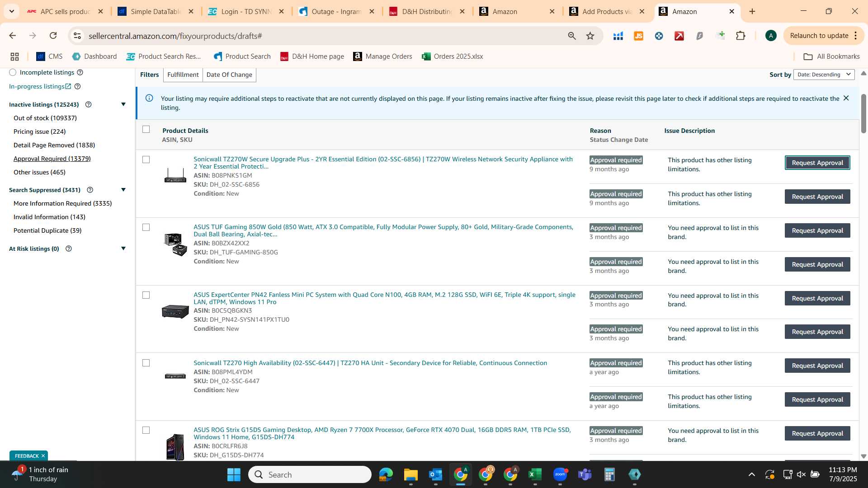Click the page vertical scrollbar thumb
This screenshot has height=488, width=868.
[x=863, y=113]
